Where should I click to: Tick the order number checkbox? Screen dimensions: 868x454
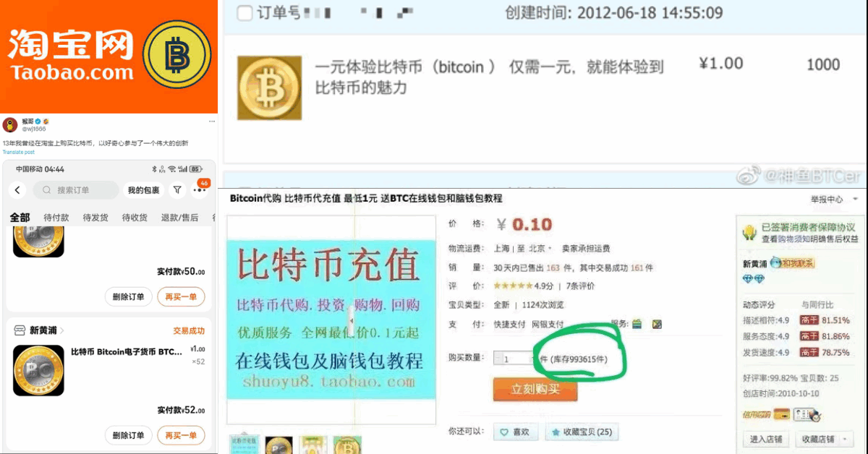click(x=245, y=12)
